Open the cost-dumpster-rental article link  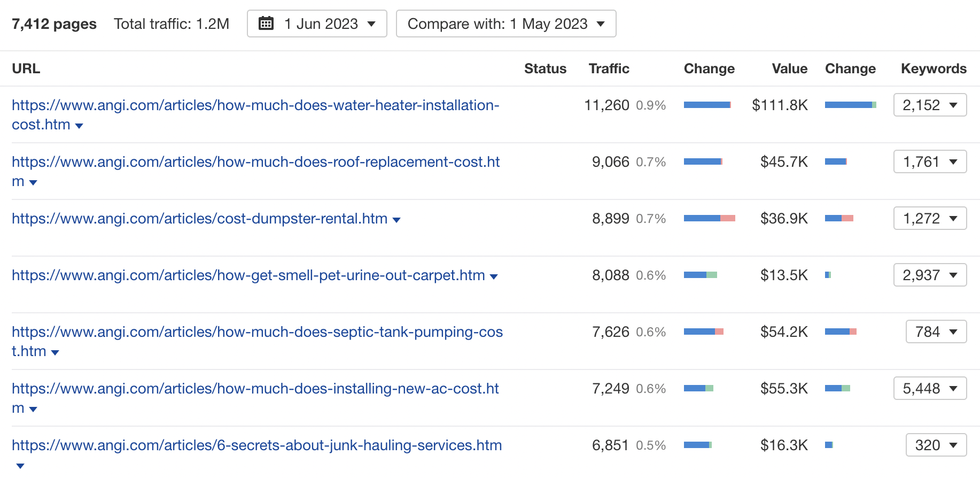[x=199, y=219]
